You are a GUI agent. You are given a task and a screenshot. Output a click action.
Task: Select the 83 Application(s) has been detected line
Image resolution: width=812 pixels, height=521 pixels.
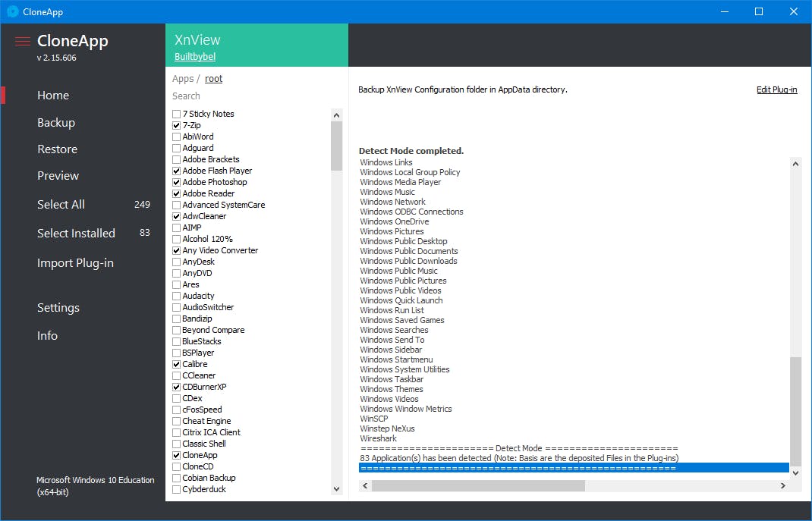tap(519, 458)
